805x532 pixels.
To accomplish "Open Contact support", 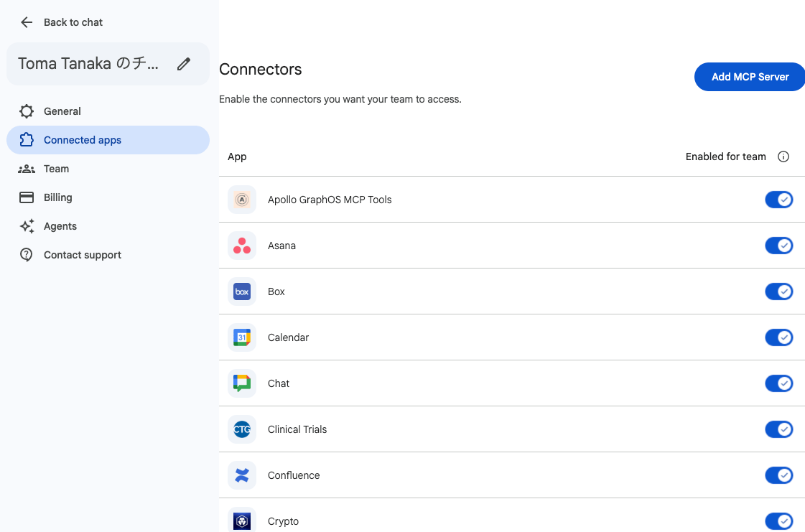I will (108, 255).
